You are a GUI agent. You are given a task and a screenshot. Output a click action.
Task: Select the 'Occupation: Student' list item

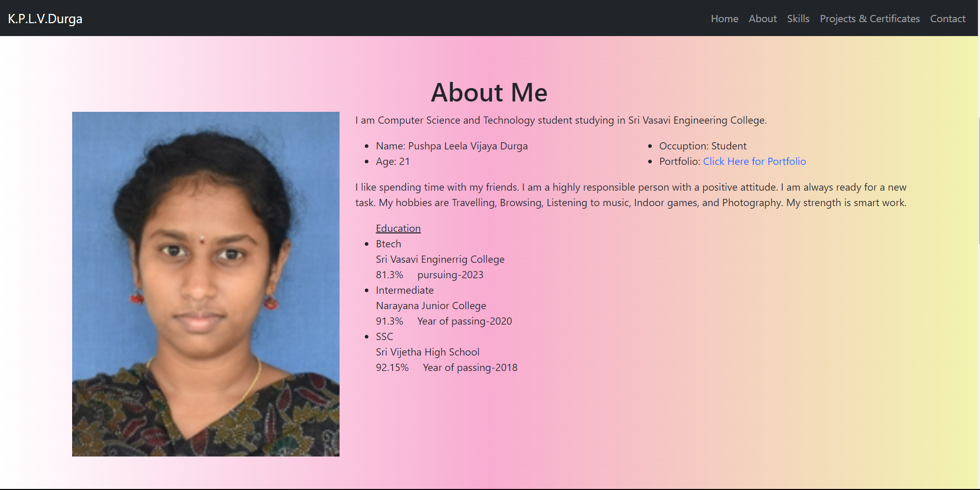[703, 146]
